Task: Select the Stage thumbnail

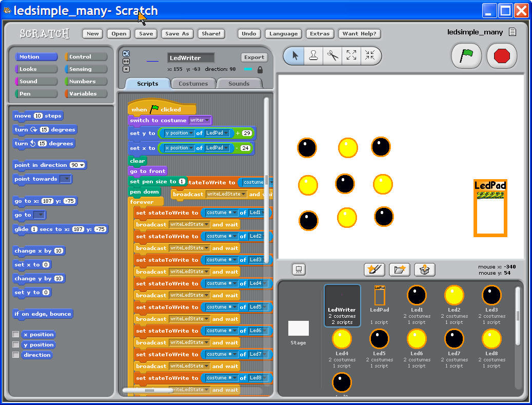Action: (298, 333)
